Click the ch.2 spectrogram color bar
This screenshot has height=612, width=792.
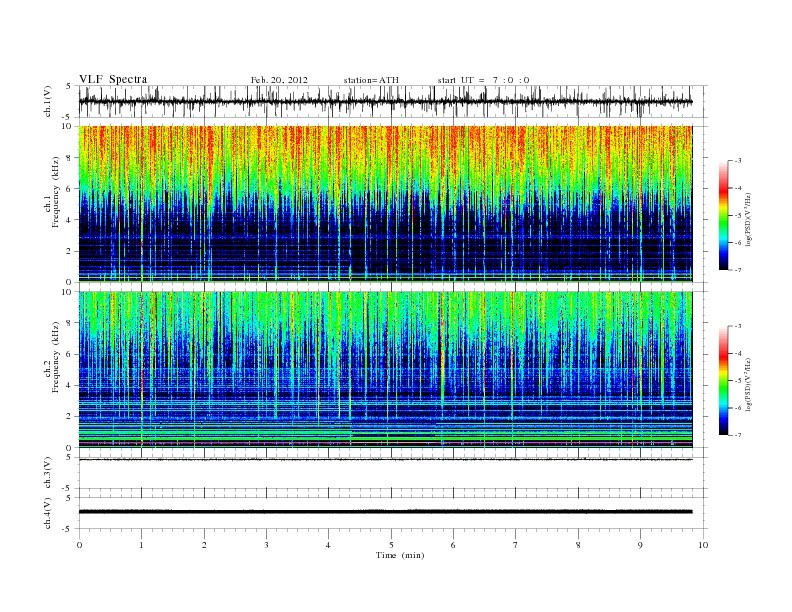tap(723, 380)
